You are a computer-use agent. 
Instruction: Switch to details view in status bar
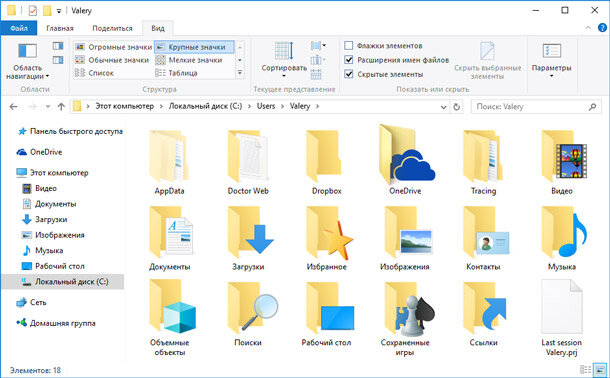585,369
